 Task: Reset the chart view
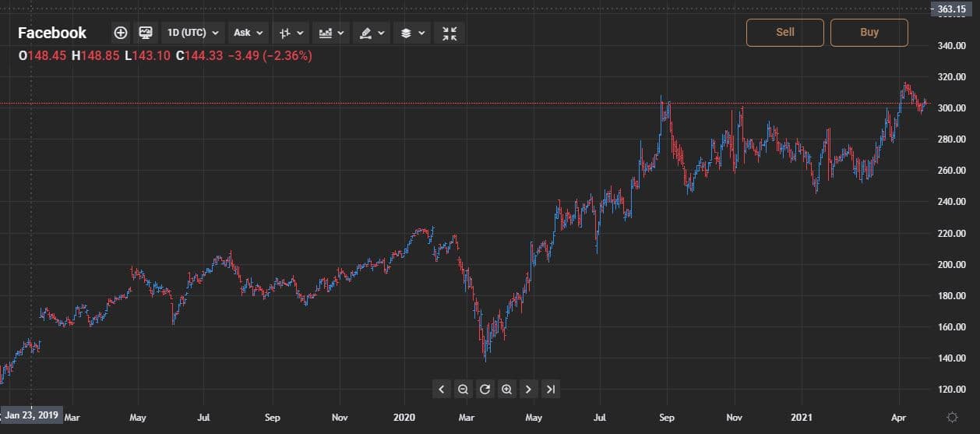click(x=485, y=389)
